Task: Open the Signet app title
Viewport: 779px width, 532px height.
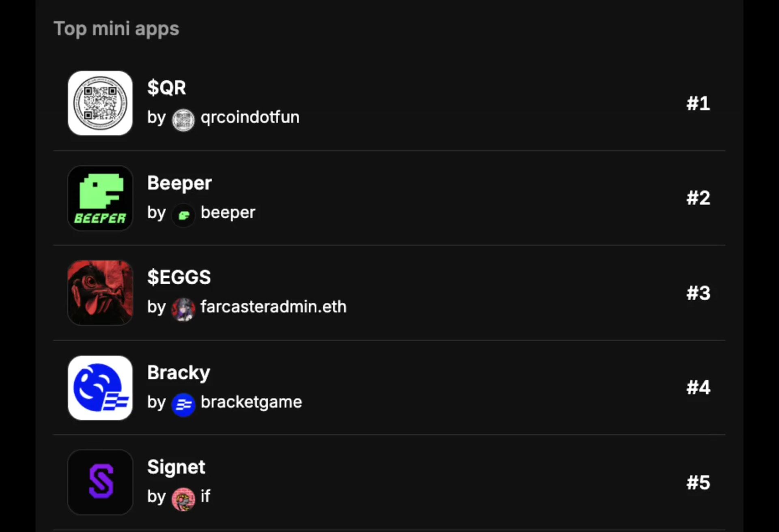Action: (176, 467)
